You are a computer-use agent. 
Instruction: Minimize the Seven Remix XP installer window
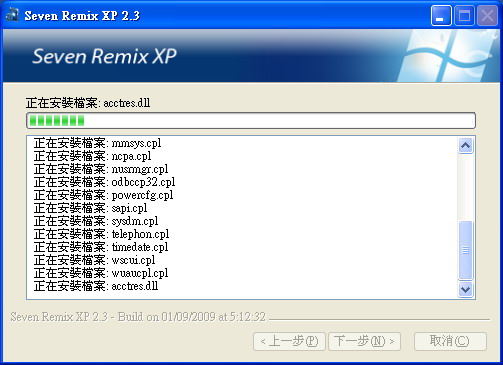(441, 15)
